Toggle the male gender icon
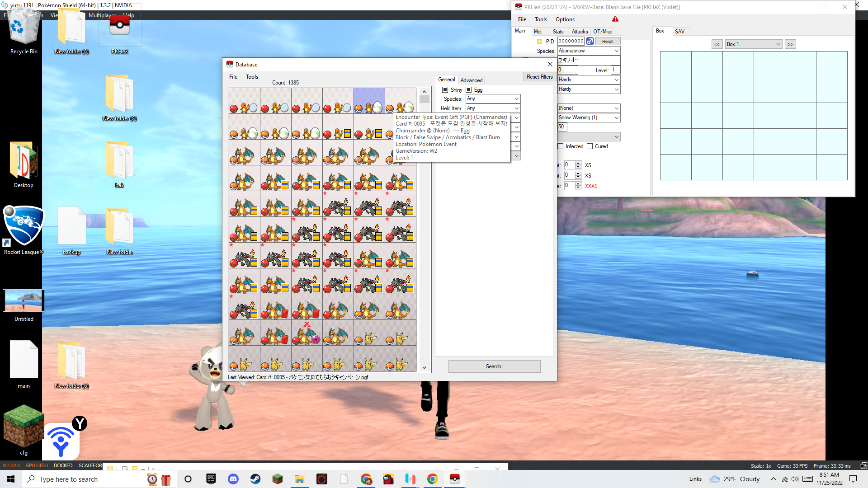Viewport: 868px width, 488px height. (x=590, y=41)
